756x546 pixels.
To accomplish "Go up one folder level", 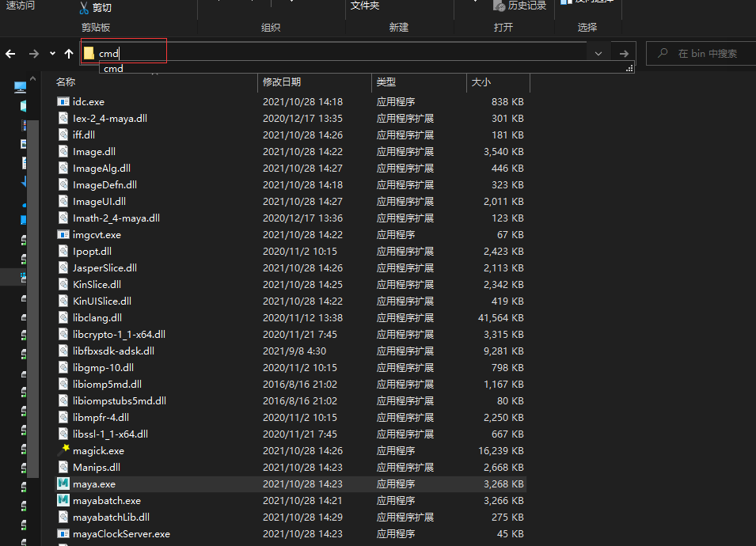I will coord(68,54).
